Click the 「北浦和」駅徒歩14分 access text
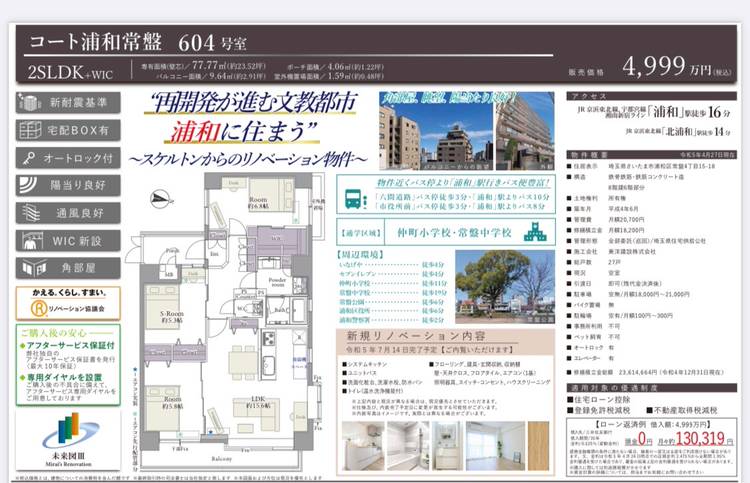This screenshot has height=483, width=750. pyautogui.click(x=678, y=131)
